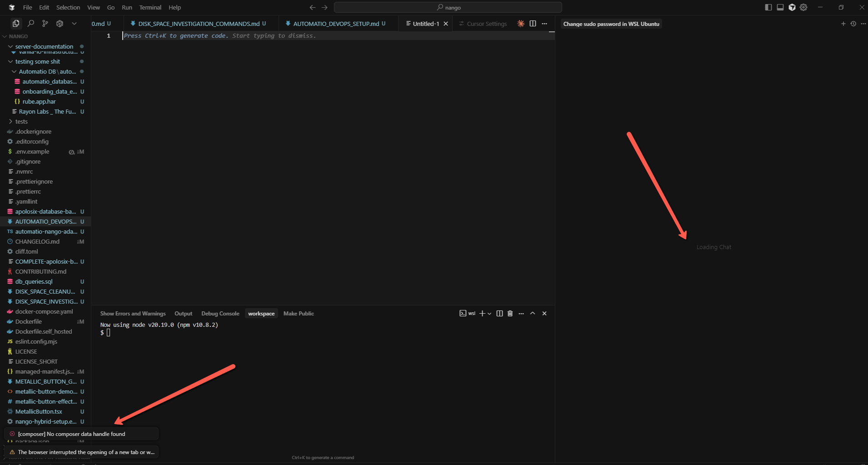Open the Selection menu
This screenshot has height=465, width=868.
coord(68,7)
